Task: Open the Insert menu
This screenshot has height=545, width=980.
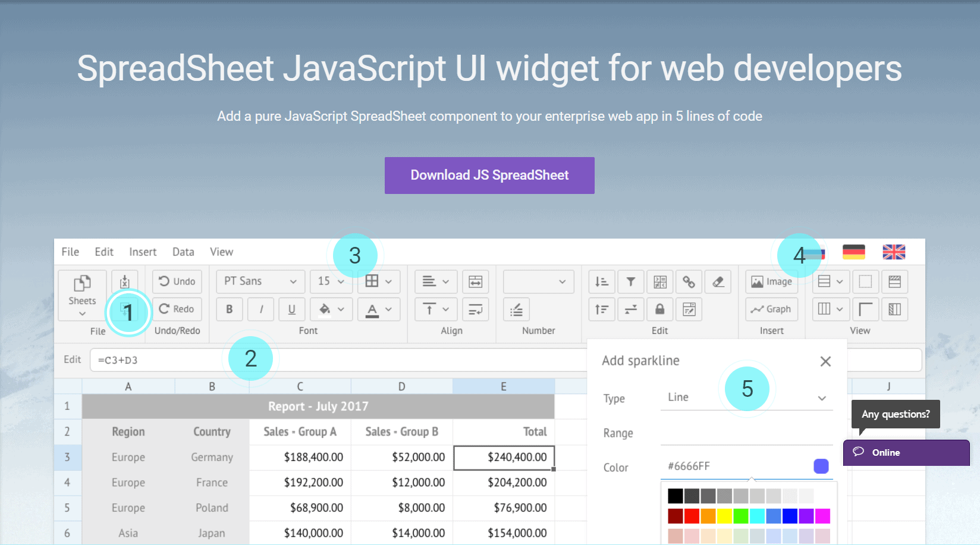Action: (143, 252)
